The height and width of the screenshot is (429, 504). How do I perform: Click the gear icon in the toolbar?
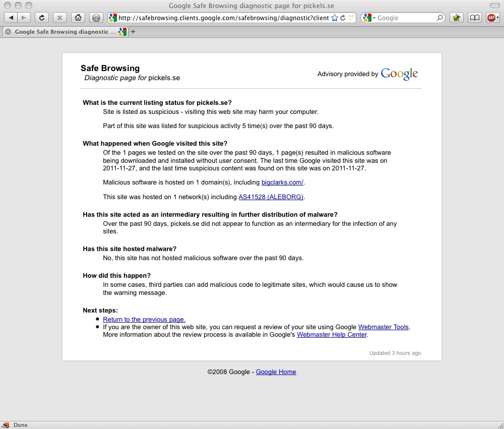click(x=96, y=18)
